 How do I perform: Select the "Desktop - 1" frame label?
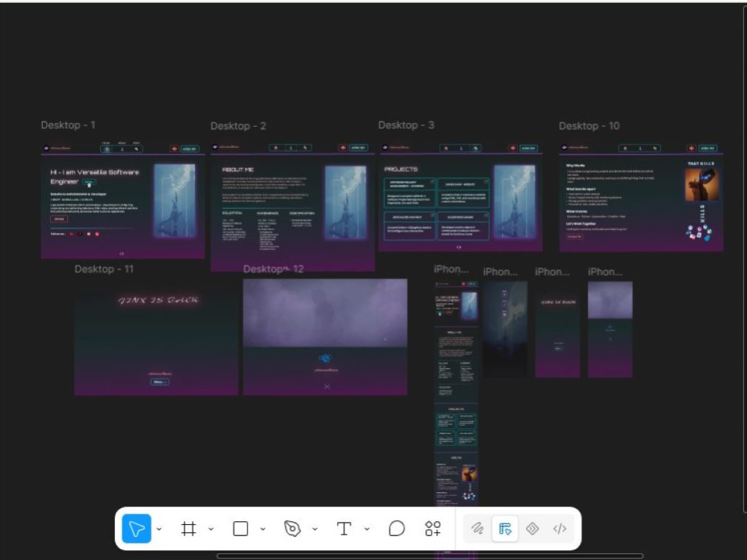pyautogui.click(x=68, y=125)
